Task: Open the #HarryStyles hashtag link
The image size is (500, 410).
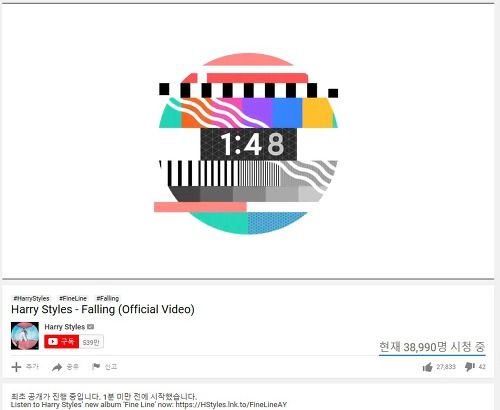Action: (x=31, y=298)
